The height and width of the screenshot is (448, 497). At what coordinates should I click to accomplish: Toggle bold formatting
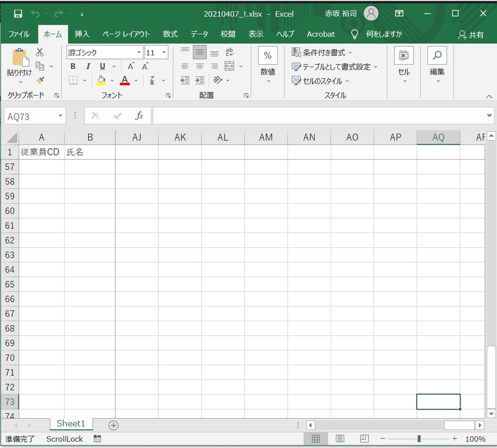pyautogui.click(x=73, y=66)
